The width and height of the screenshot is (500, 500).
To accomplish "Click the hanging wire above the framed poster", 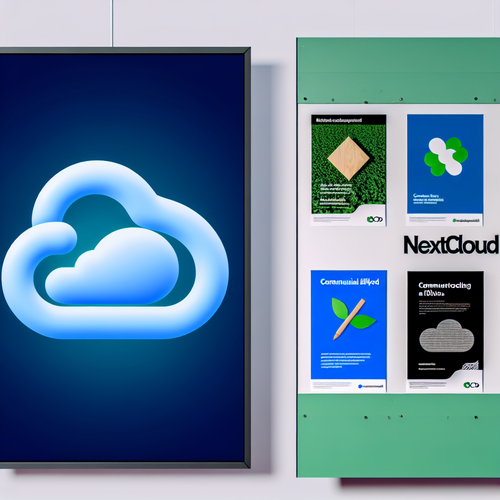I will click(112, 23).
